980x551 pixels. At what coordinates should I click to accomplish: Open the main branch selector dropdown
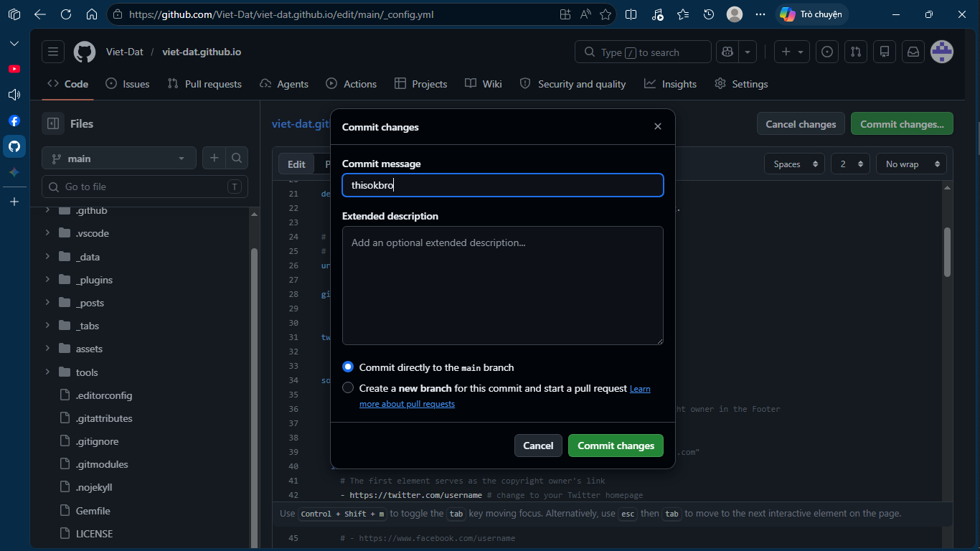119,159
